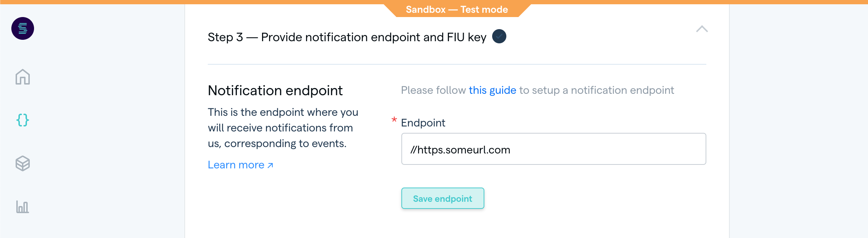The height and width of the screenshot is (238, 868).
Task: Open the Learn more link
Action: pyautogui.click(x=236, y=165)
